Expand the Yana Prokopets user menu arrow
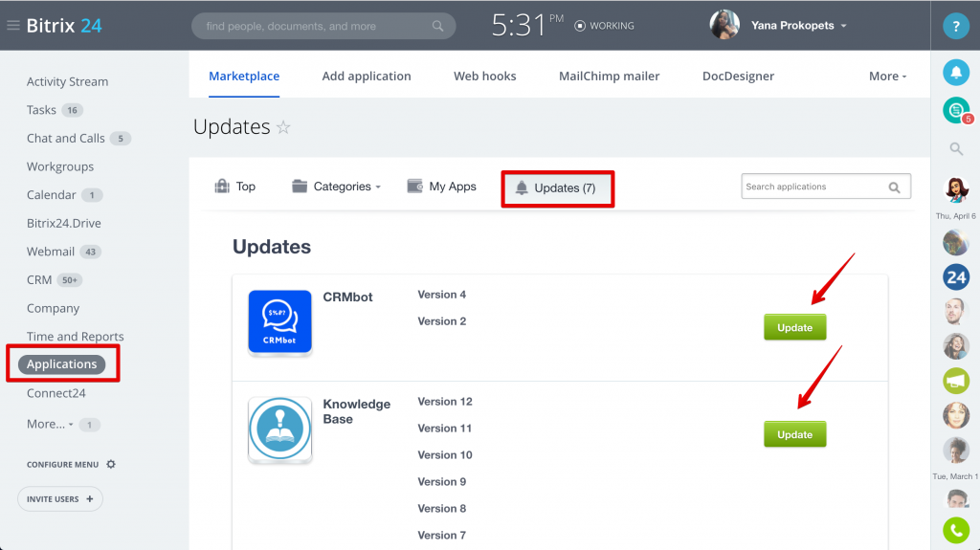980x550 pixels. click(x=844, y=26)
